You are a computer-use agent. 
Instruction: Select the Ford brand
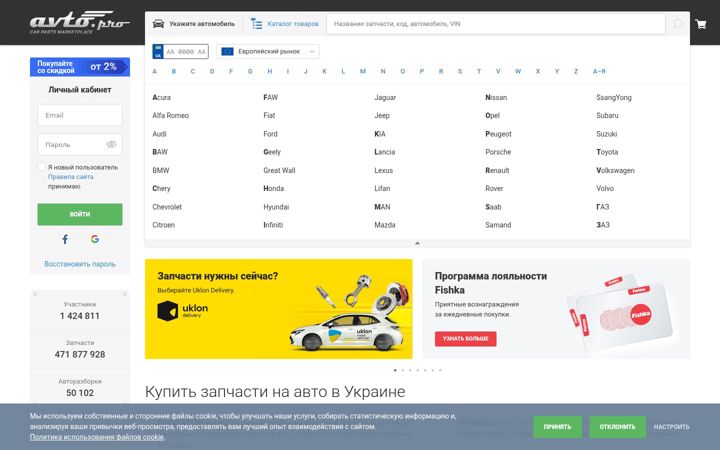coord(270,134)
